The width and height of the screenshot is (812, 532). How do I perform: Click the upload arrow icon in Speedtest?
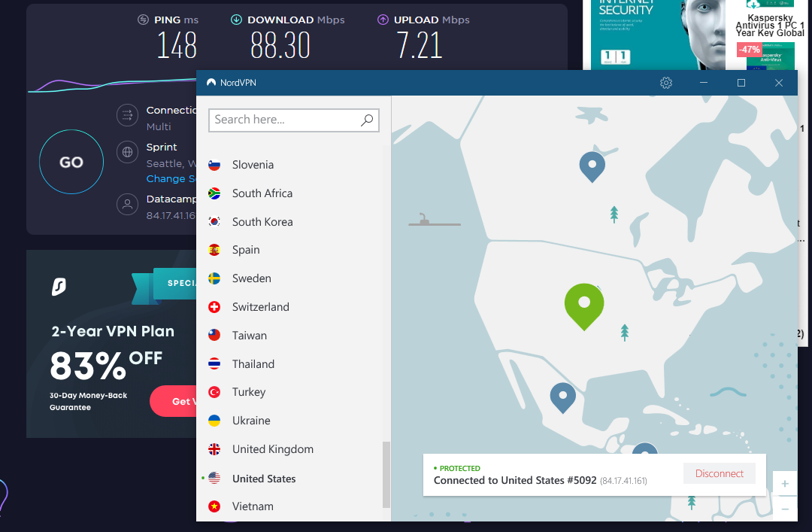click(x=383, y=20)
